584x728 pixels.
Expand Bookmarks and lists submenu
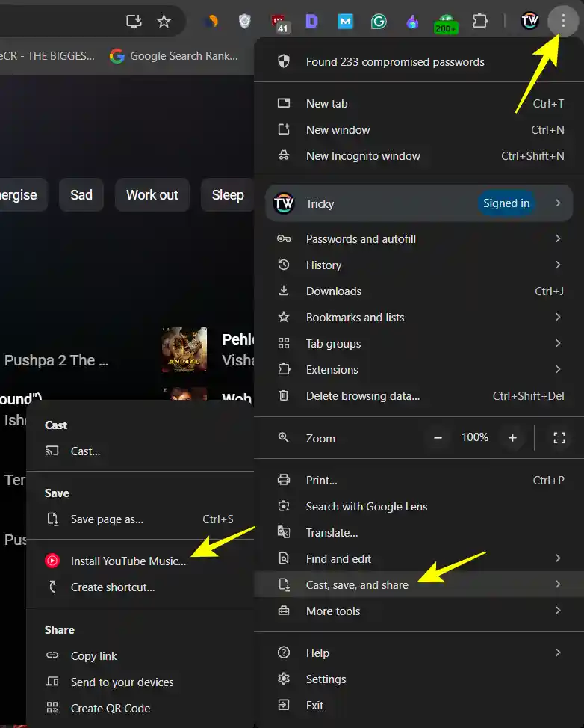point(419,317)
